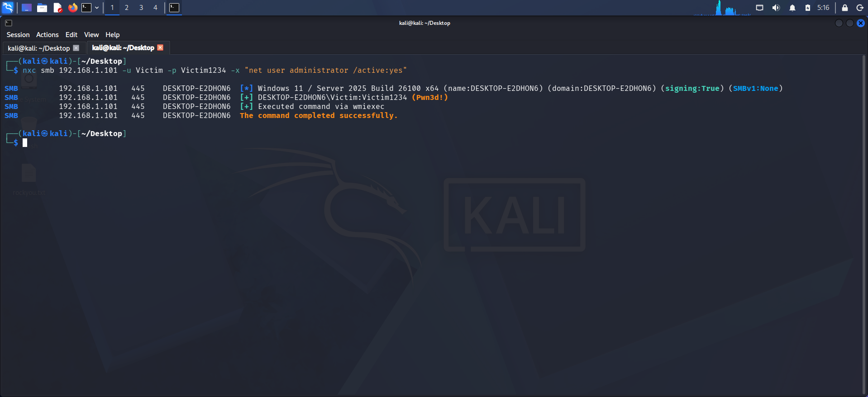This screenshot has width=868, height=397.
Task: Open the Help menu
Action: click(113, 35)
